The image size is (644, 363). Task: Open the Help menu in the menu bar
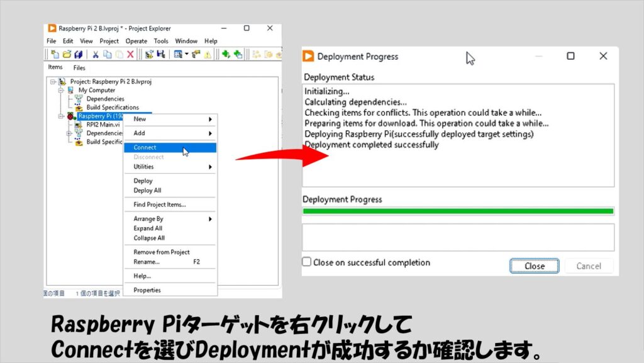pyautogui.click(x=211, y=41)
